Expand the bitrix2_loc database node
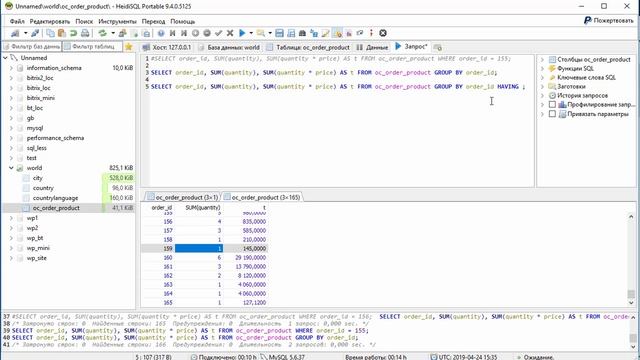This screenshot has width=640, height=360. pyautogui.click(x=11, y=78)
